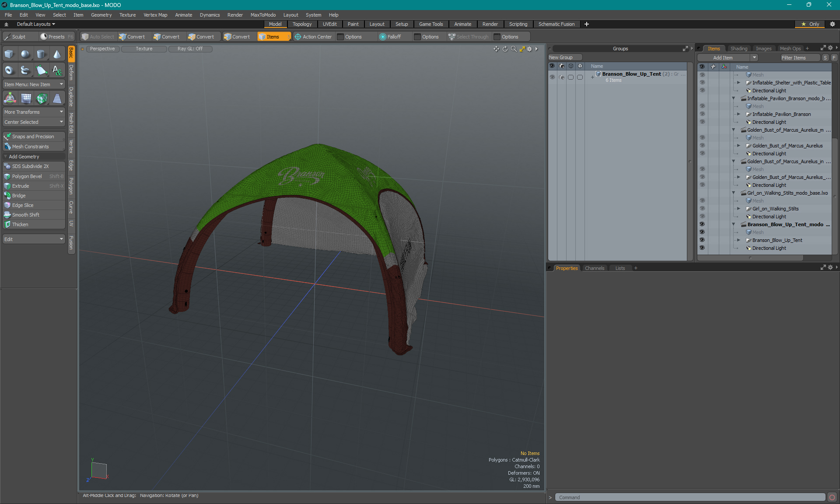Open the Add Item dropdown arrow
This screenshot has width=840, height=504.
click(754, 58)
